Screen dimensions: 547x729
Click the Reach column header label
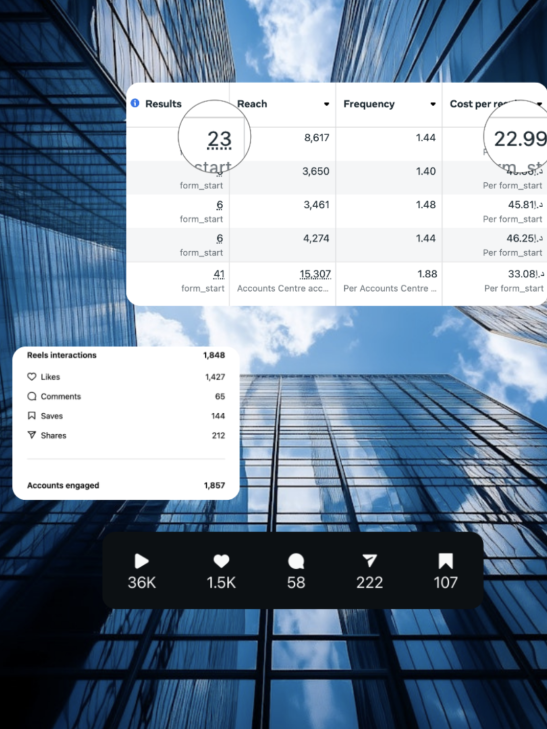coord(252,104)
